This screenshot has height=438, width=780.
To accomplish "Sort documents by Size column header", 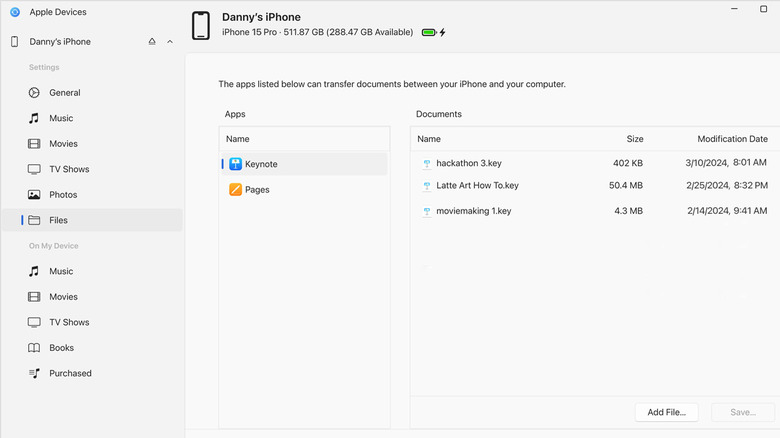I will [x=635, y=139].
